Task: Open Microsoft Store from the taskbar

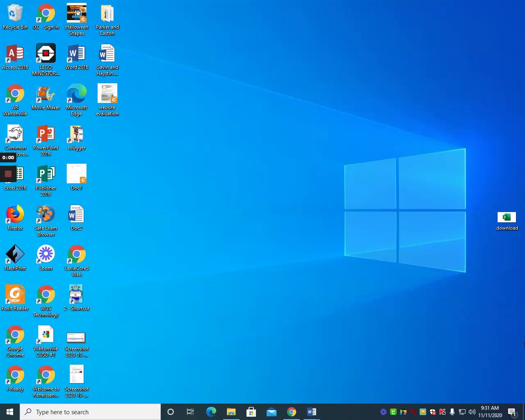Action: [251, 412]
